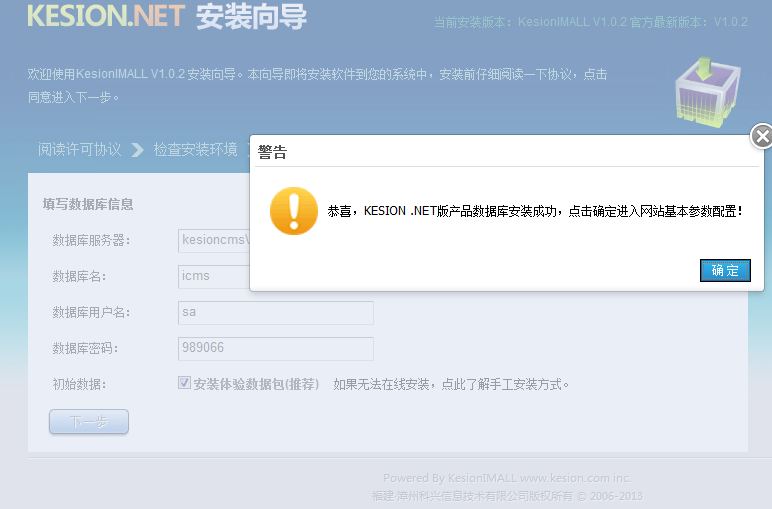Select the 检查安装环境 step
Screen dimensions: 772x509
pyautogui.click(x=195, y=149)
